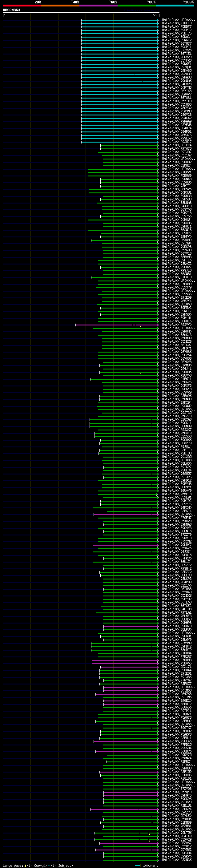Image resolution: width=197 pixels, height=868 pixels.
Task: Click the purple alignment bar for UniRef100_A9SVV0
Action: point(117,325)
